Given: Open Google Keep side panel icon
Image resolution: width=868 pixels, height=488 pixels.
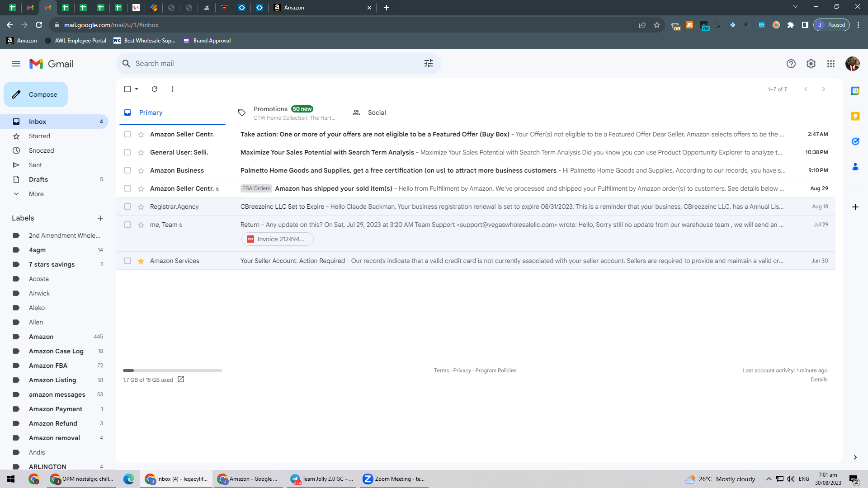Looking at the screenshot, I should (x=855, y=116).
